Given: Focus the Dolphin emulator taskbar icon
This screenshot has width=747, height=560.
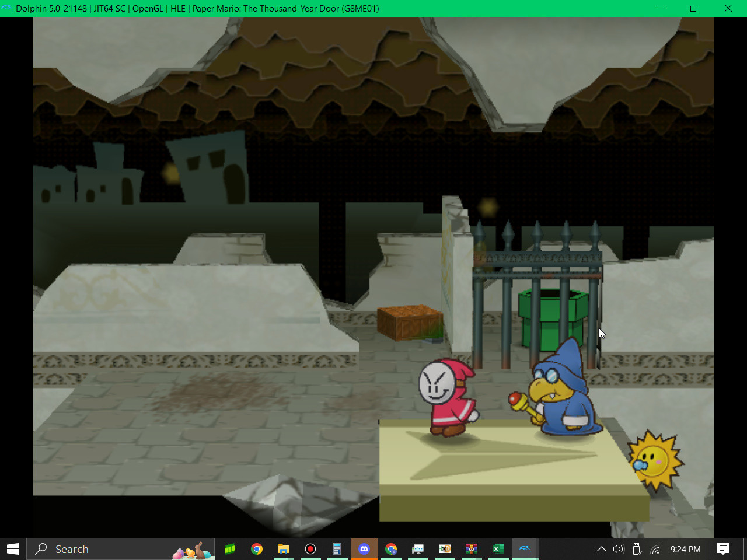Looking at the screenshot, I should [525, 549].
